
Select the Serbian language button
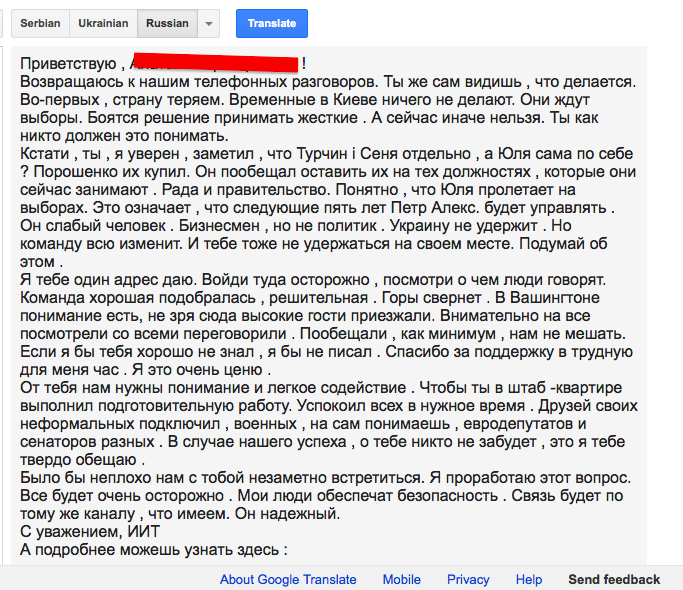pyautogui.click(x=40, y=23)
